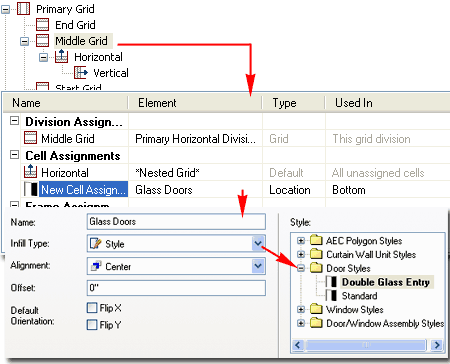Click the door icon beside New Cell Assignment
450x364 pixels.
pos(31,189)
